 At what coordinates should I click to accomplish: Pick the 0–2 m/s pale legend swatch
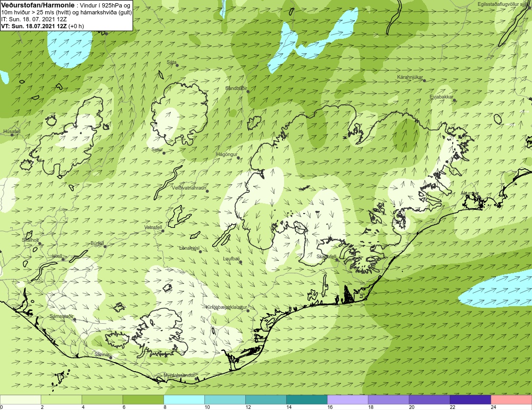pos(20,399)
